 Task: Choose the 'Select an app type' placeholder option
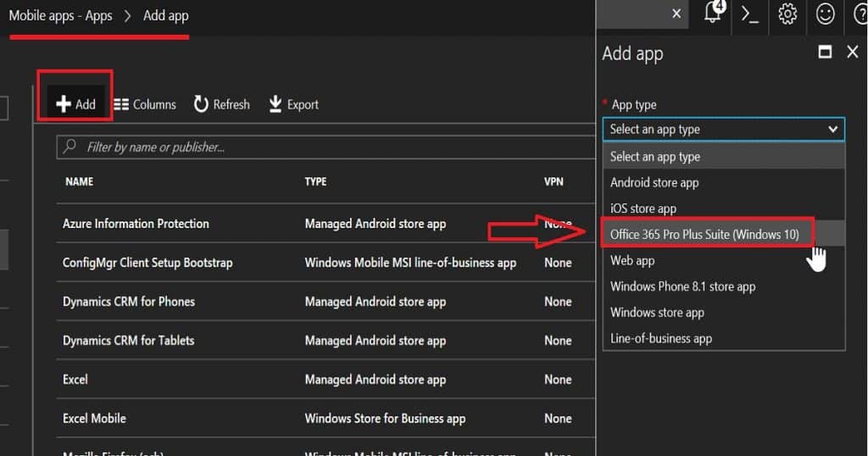tap(724, 157)
